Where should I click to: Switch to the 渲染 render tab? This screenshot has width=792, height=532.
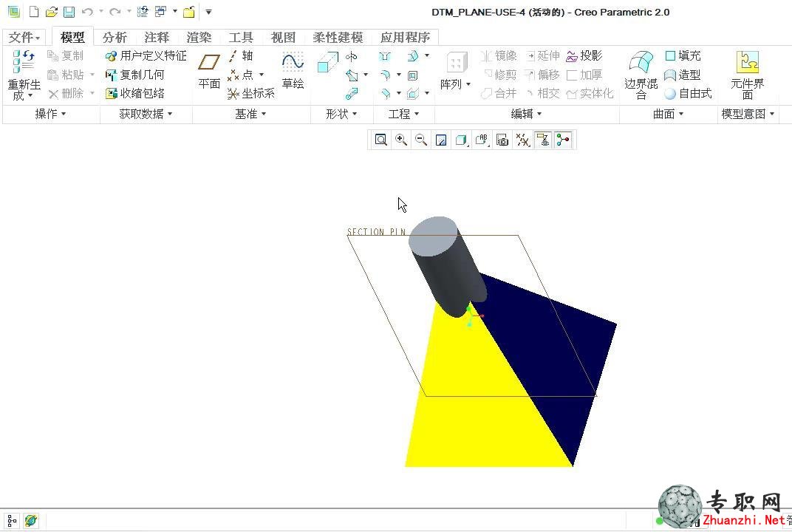coord(199,38)
